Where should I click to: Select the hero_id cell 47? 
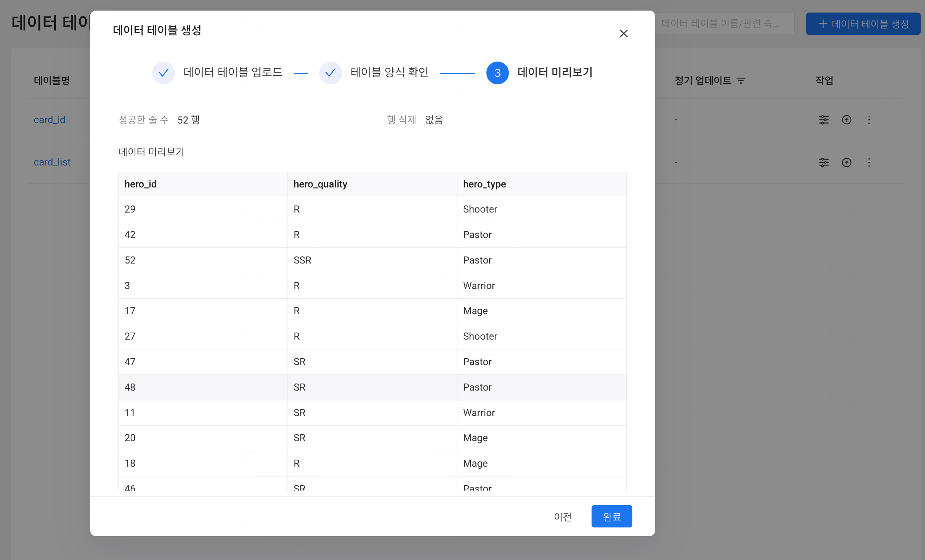tap(203, 362)
